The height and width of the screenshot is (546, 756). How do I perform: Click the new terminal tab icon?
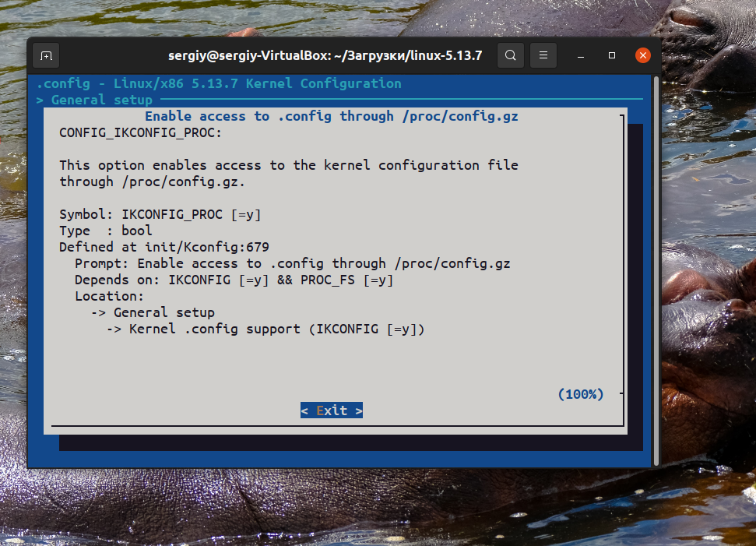pos(46,55)
